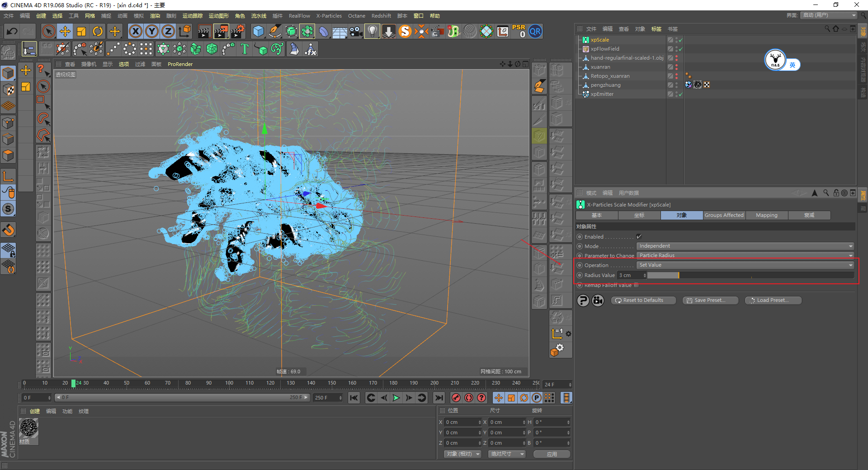Select the pengzhuang object in the tree
Viewport: 868px width, 470px height.
pos(605,85)
